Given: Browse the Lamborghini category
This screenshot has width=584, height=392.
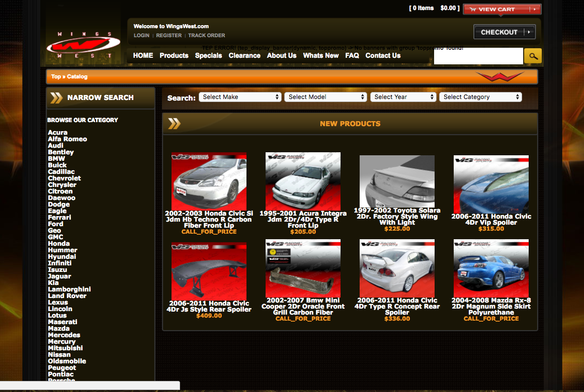Looking at the screenshot, I should [x=69, y=289].
